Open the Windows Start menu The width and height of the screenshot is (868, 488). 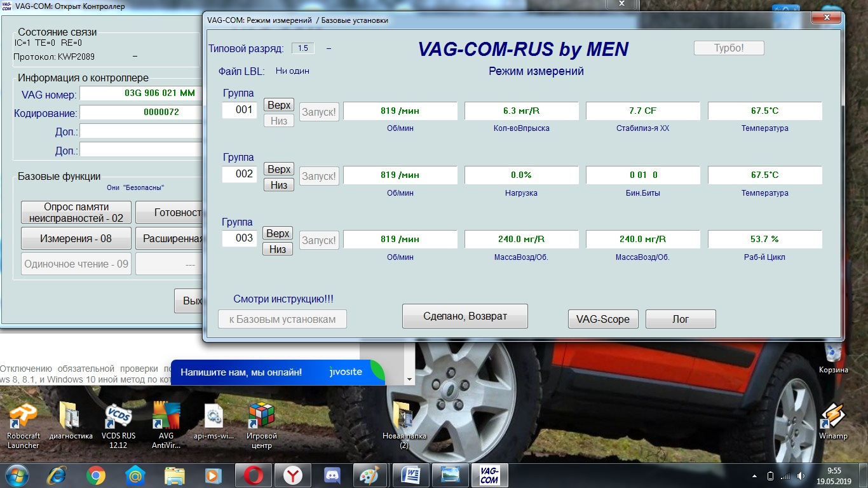pos(17,475)
